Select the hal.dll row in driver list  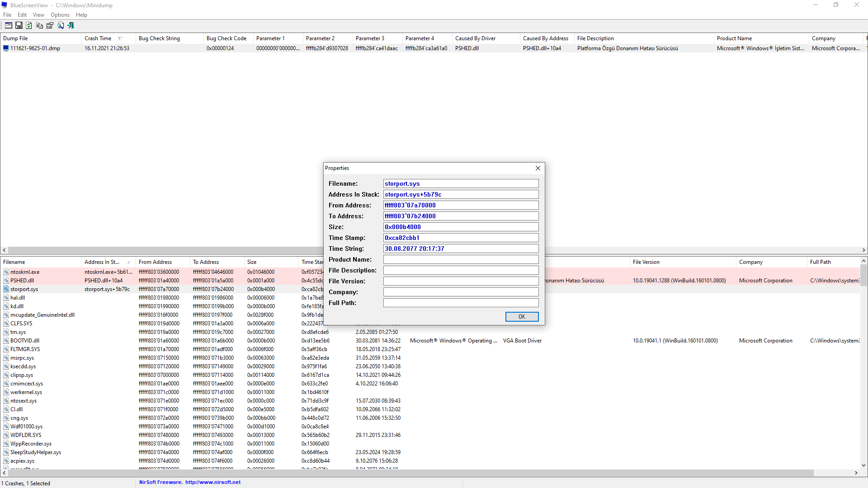tap(18, 298)
